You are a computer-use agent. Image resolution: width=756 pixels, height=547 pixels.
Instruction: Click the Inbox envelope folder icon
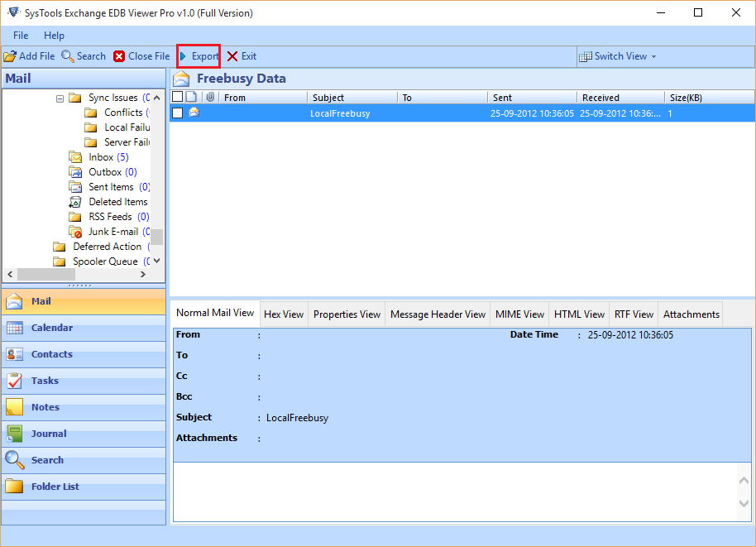coord(75,157)
